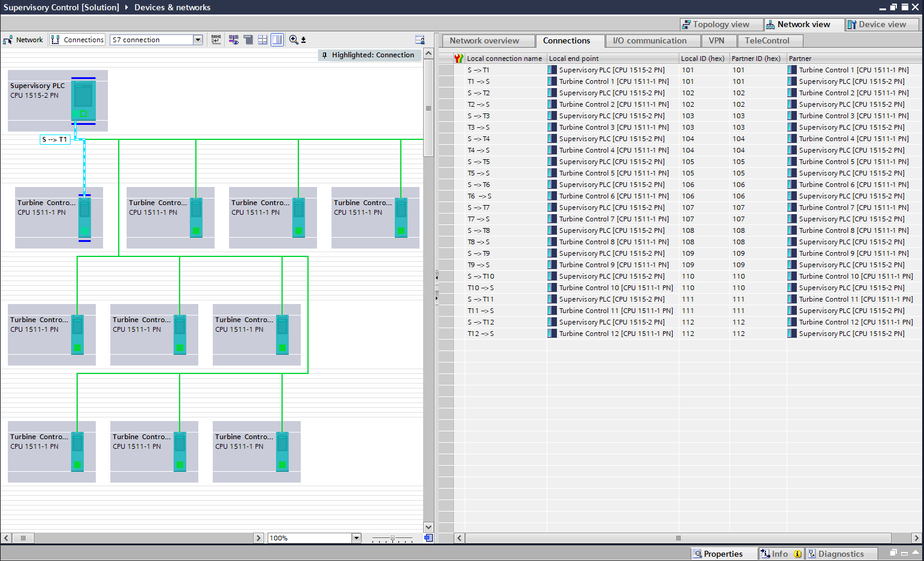Click the zoom slider handle
The height and width of the screenshot is (561, 924).
392,538
